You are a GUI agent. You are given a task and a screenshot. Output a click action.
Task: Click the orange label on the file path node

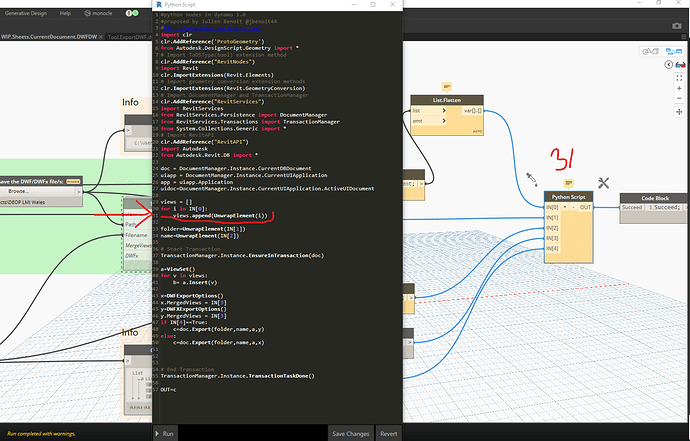point(73,181)
